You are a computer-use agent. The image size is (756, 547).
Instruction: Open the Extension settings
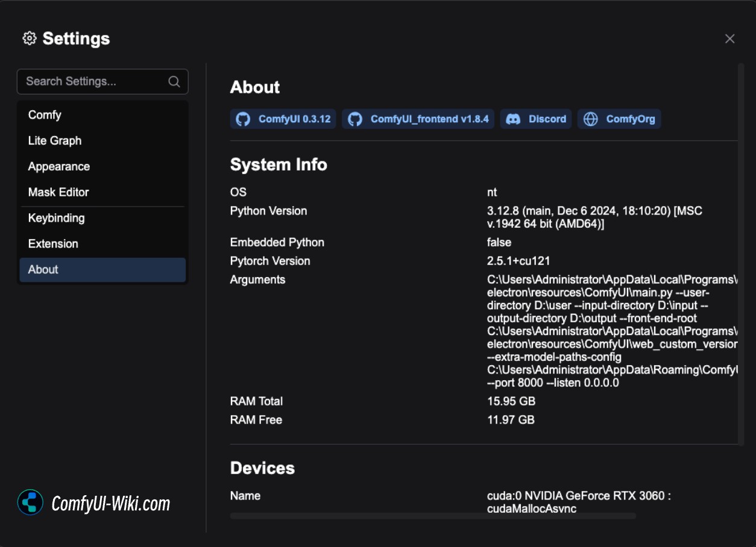point(102,244)
